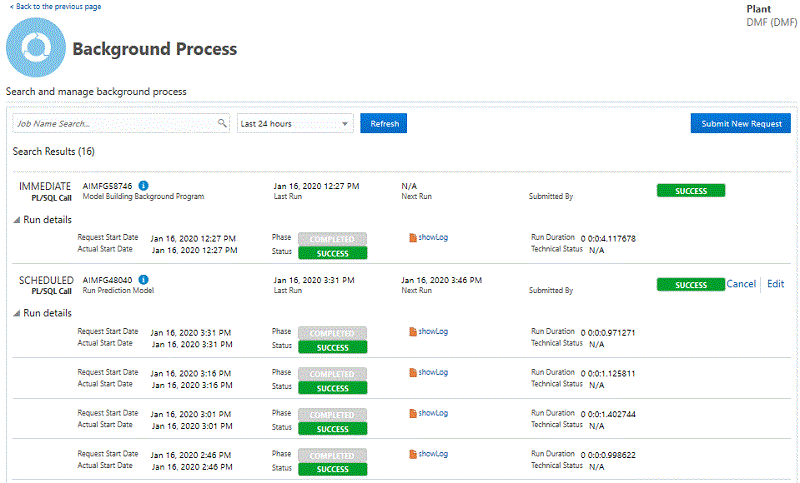Viewport: 800px width, 483px height.
Task: Open showLog link for 3:31 PM run
Action: pos(433,332)
